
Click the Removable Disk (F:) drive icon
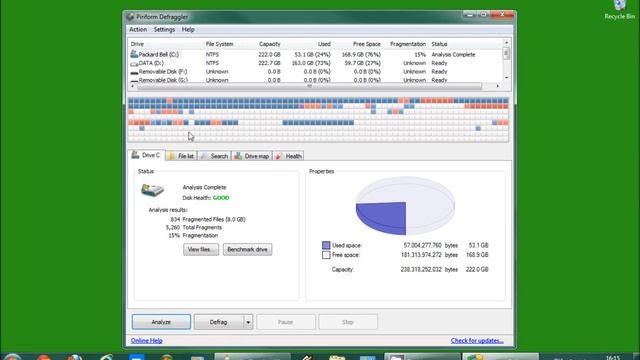coord(134,72)
